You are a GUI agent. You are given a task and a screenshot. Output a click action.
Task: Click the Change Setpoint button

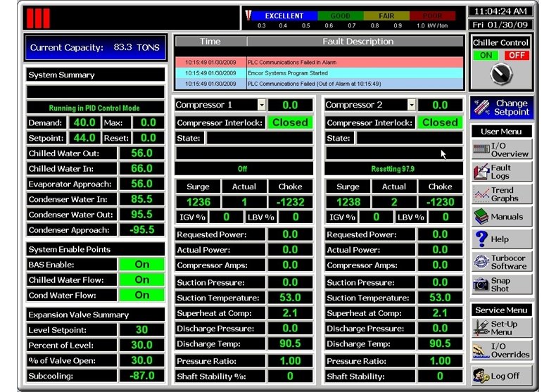[x=502, y=108]
